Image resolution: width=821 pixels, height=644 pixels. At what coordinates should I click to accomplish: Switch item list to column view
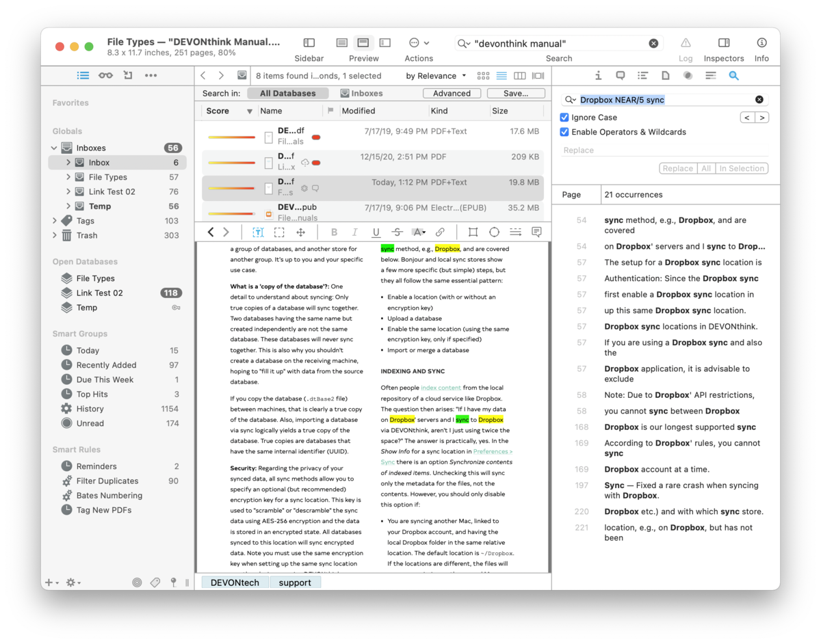point(520,76)
